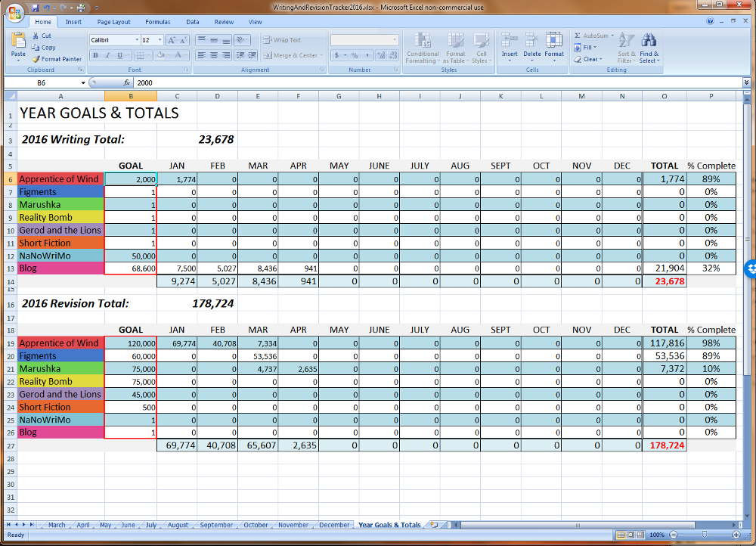Click the Save icon in quick access toolbar
756x546 pixels.
[x=36, y=7]
